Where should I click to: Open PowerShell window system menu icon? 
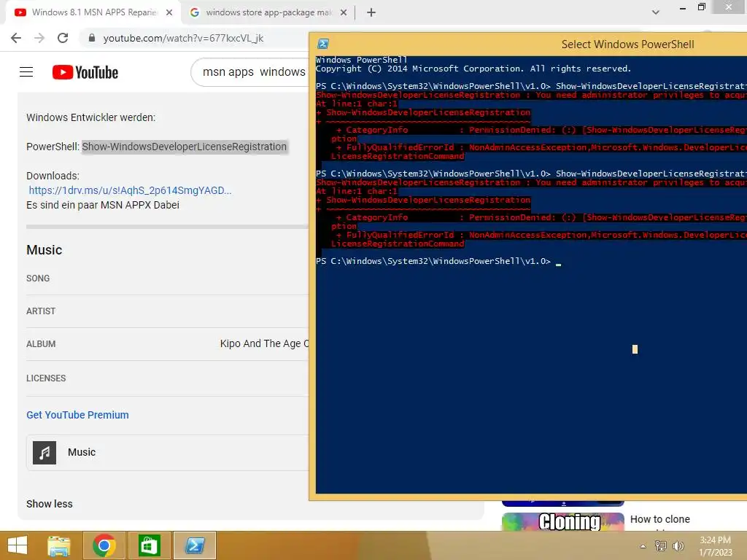323,44
